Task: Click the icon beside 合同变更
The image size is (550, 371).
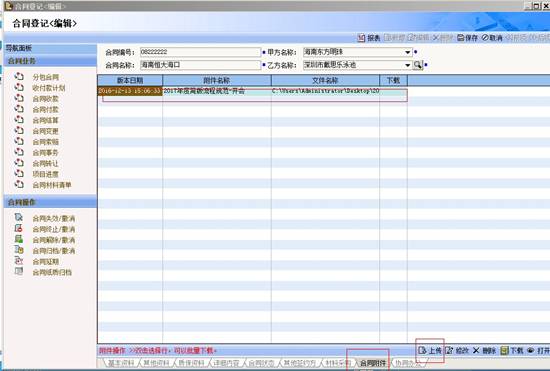Action: (x=19, y=131)
